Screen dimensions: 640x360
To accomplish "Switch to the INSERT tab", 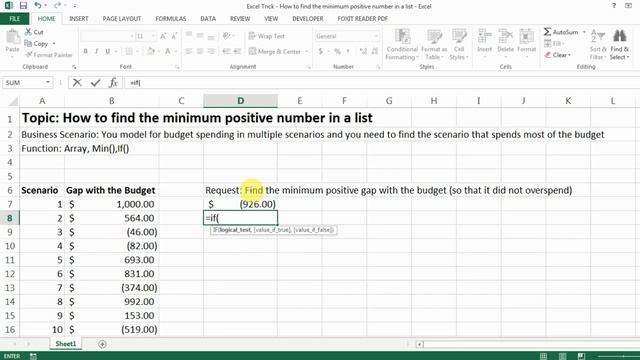I will tap(79, 19).
